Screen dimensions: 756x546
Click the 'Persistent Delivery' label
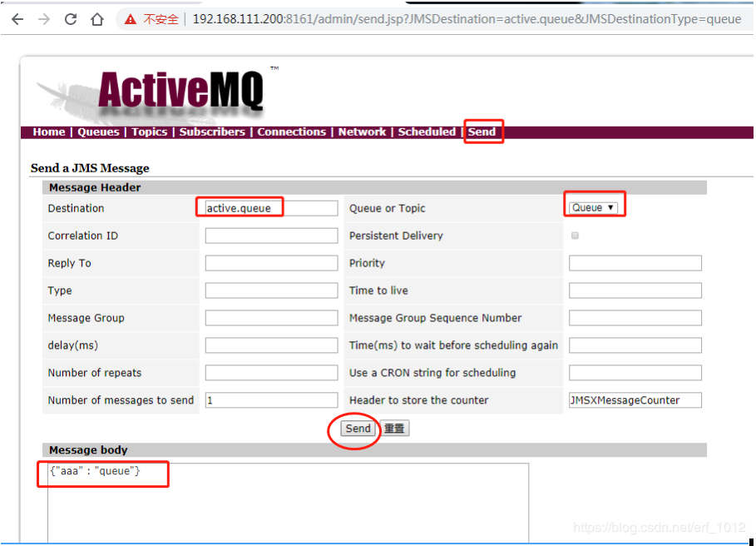(x=396, y=236)
